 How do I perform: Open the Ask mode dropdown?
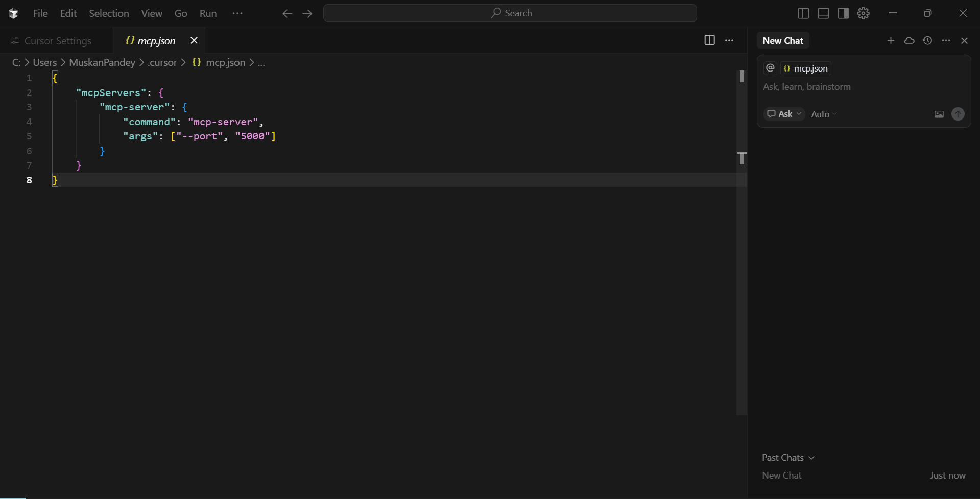(x=784, y=114)
